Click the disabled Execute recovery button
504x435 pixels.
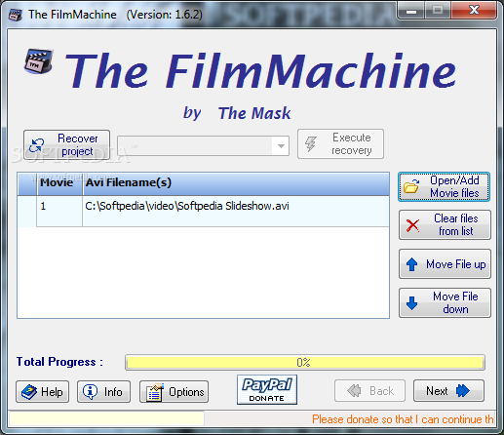(340, 144)
